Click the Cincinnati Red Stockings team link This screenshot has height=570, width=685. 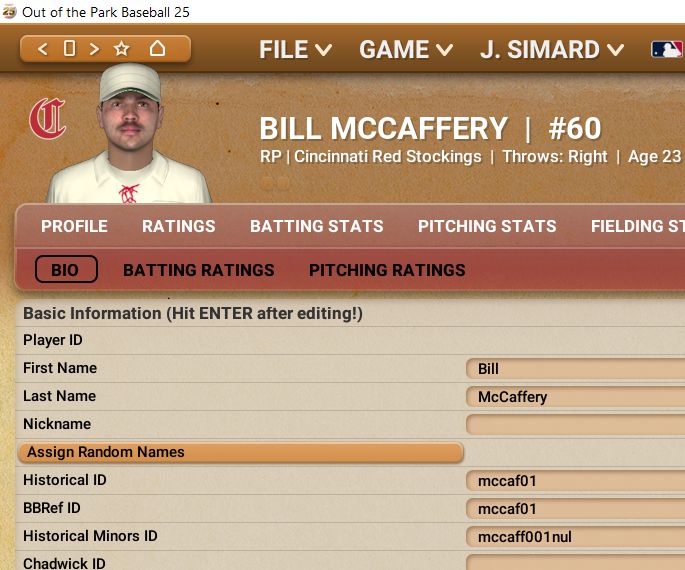point(387,157)
